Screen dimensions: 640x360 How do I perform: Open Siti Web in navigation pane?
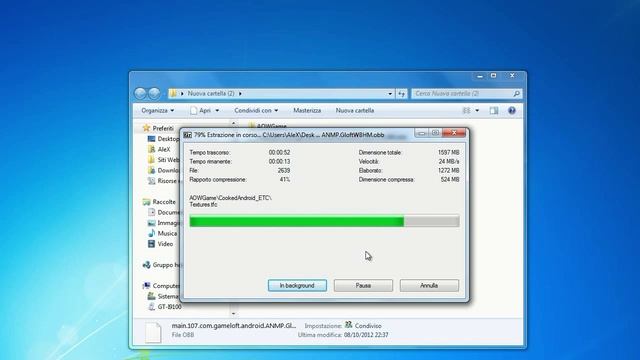pos(169,160)
